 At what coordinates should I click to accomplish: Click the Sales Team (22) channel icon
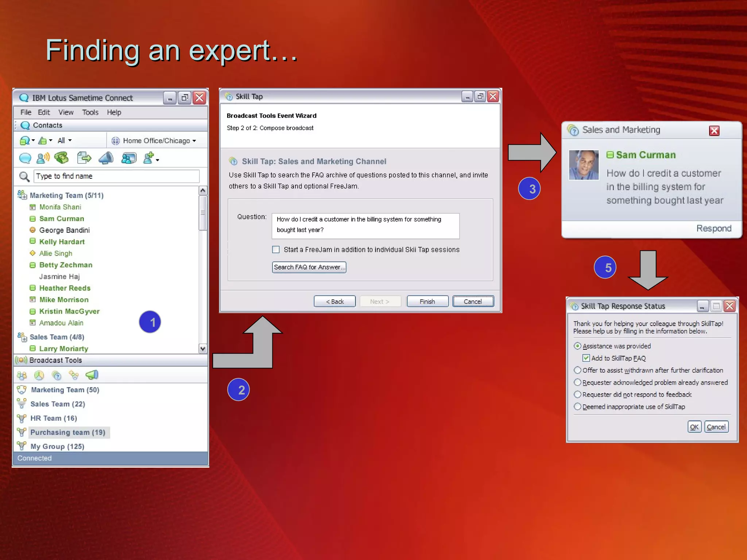click(22, 404)
